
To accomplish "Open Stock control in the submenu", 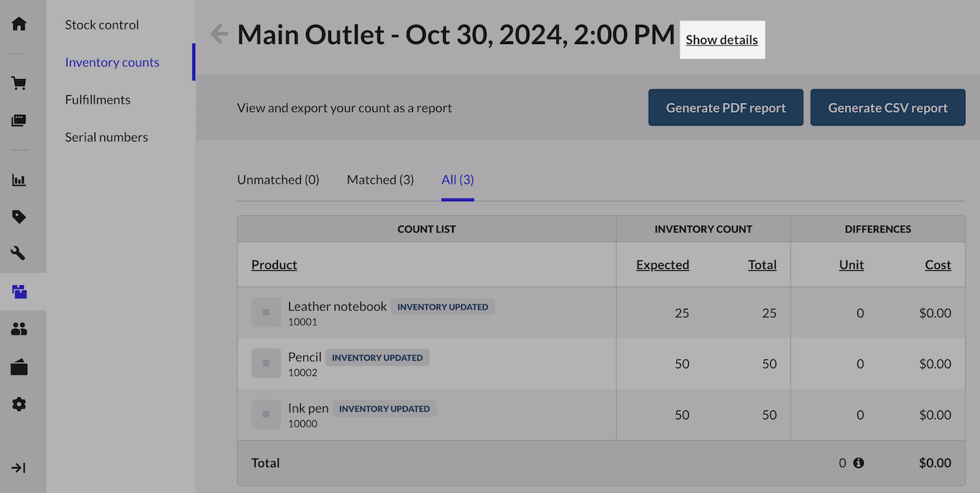I will pyautogui.click(x=102, y=25).
